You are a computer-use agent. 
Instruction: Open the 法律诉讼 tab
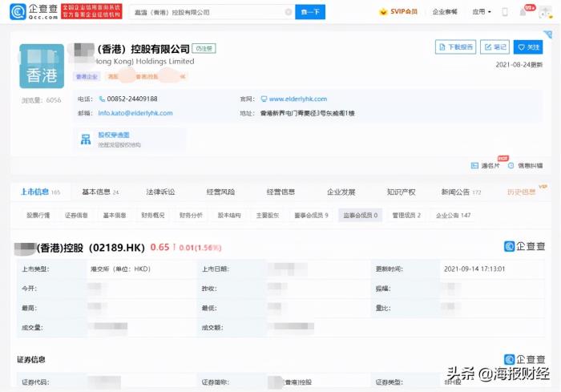coord(160,192)
